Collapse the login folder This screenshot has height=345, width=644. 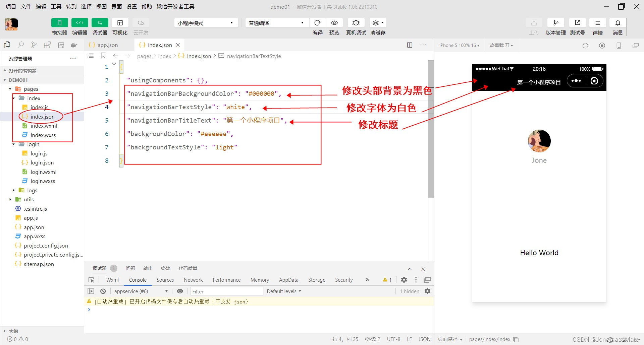(x=14, y=144)
